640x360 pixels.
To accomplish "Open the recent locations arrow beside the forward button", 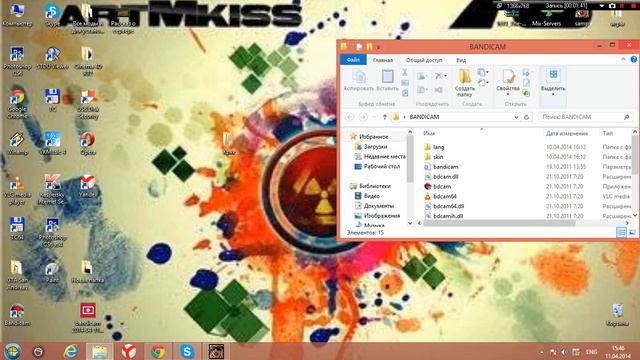I will click(x=374, y=117).
